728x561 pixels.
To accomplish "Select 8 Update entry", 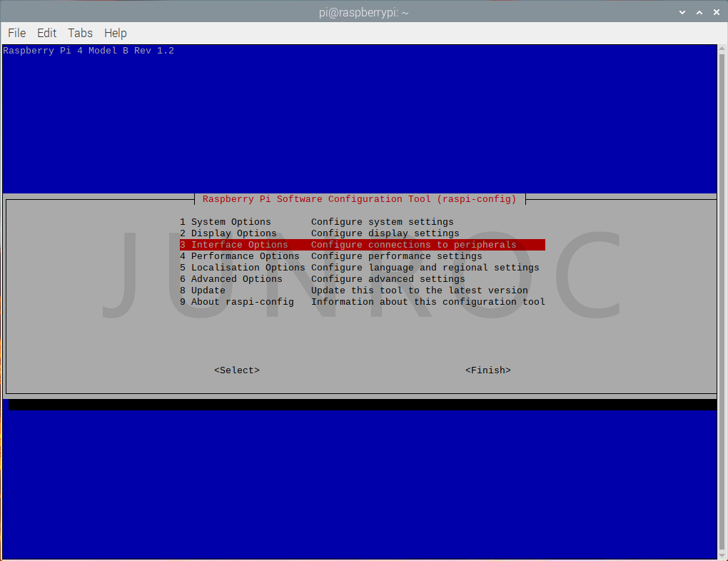I will click(362, 290).
